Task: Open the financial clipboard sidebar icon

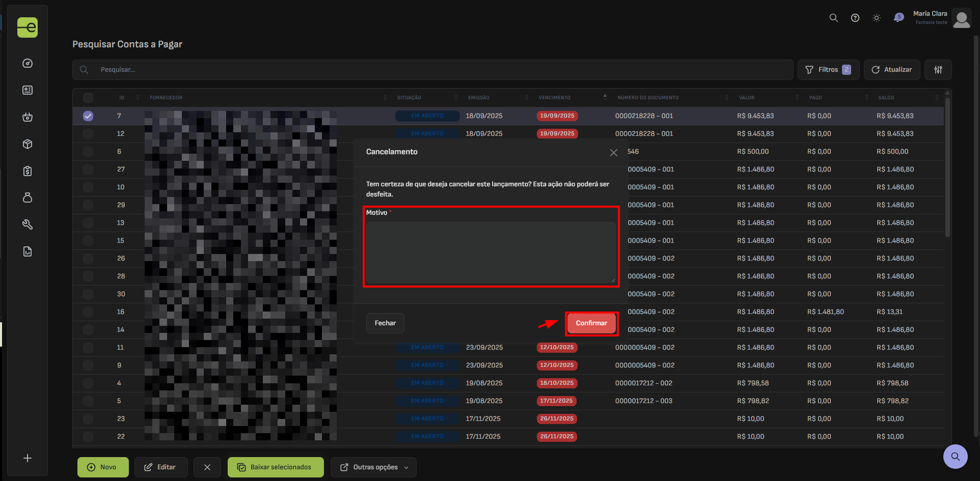Action: pos(28,171)
